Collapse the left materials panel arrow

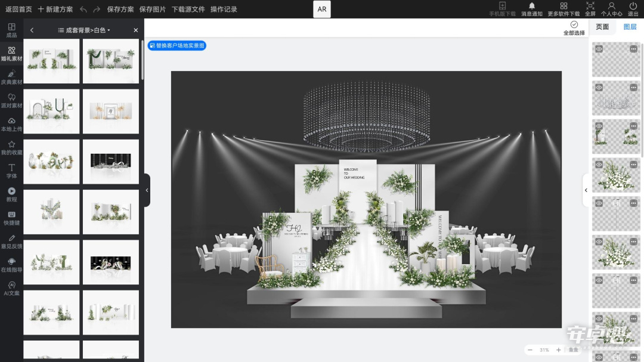147,190
